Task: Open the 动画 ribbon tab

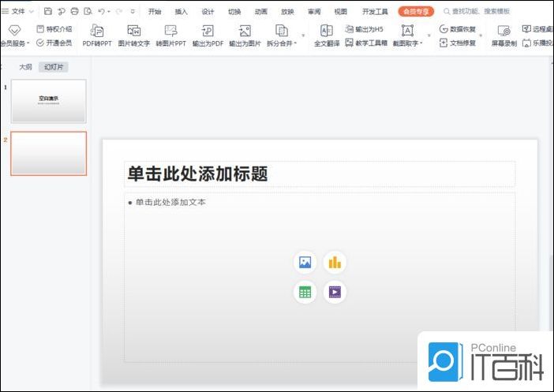Action: [261, 12]
